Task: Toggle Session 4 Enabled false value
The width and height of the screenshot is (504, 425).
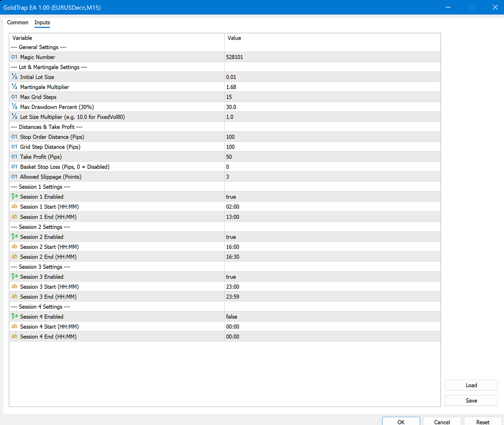Action: coord(231,317)
